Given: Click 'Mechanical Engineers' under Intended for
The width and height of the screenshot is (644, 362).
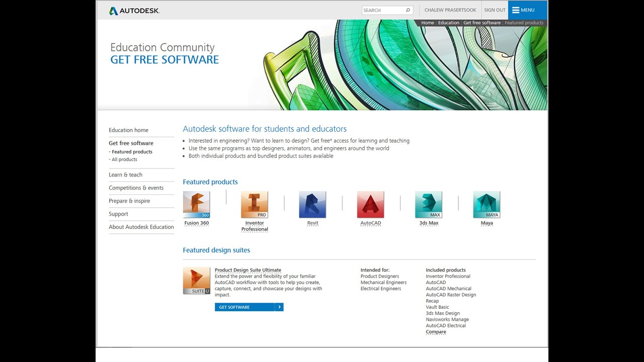Looking at the screenshot, I should tap(383, 283).
